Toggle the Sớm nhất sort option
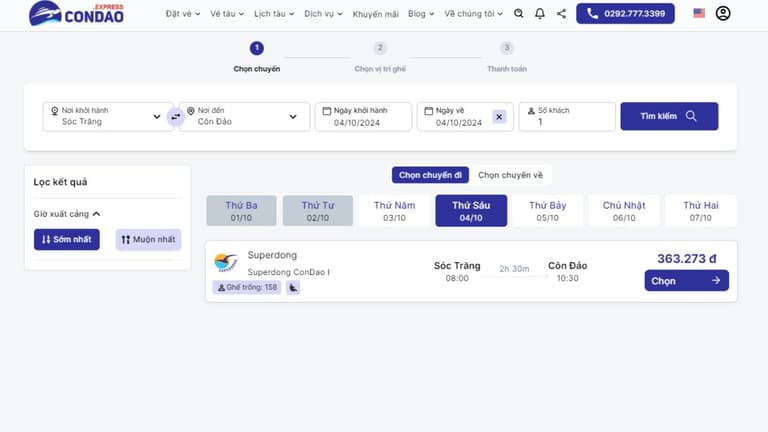 pos(67,240)
